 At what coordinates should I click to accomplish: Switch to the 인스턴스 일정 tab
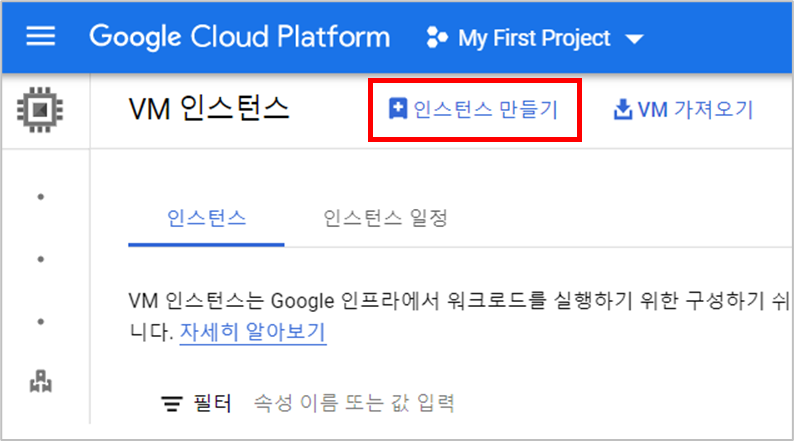(x=385, y=219)
